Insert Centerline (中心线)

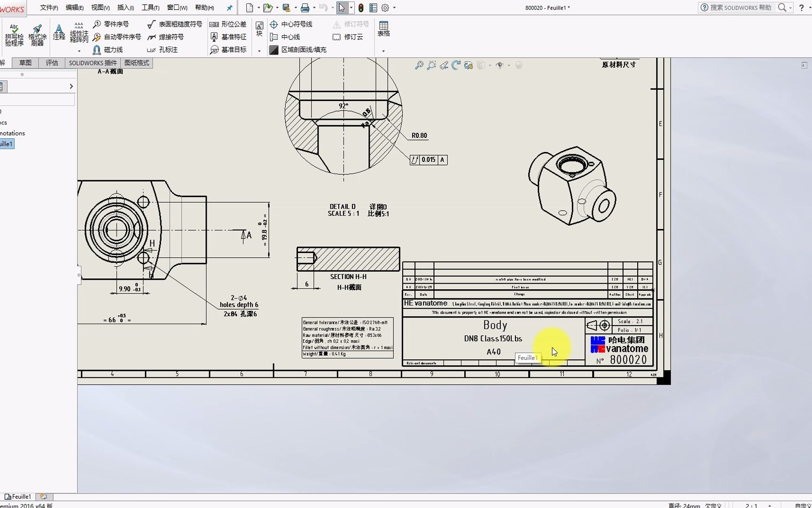(285, 37)
